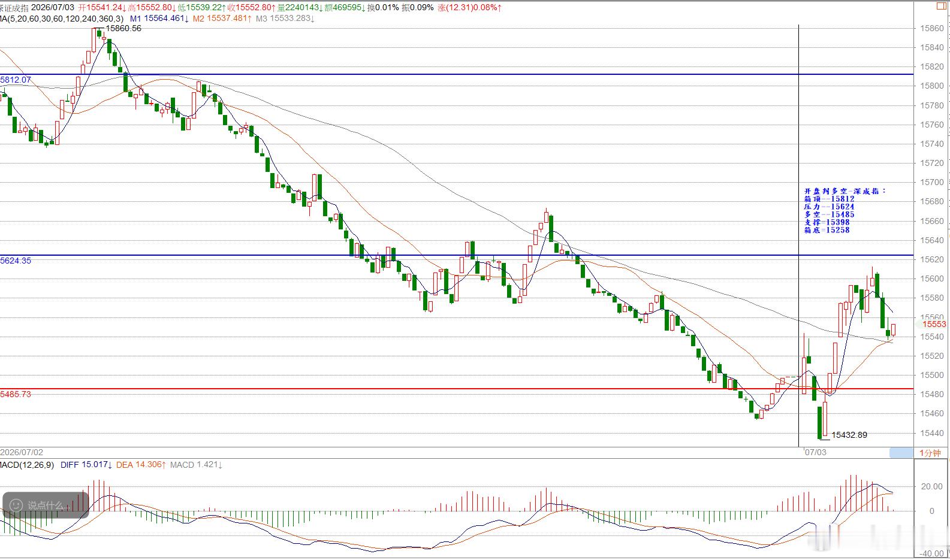The height and width of the screenshot is (560, 950).
Task: Click the turnover amount 额469595
Action: click(346, 8)
